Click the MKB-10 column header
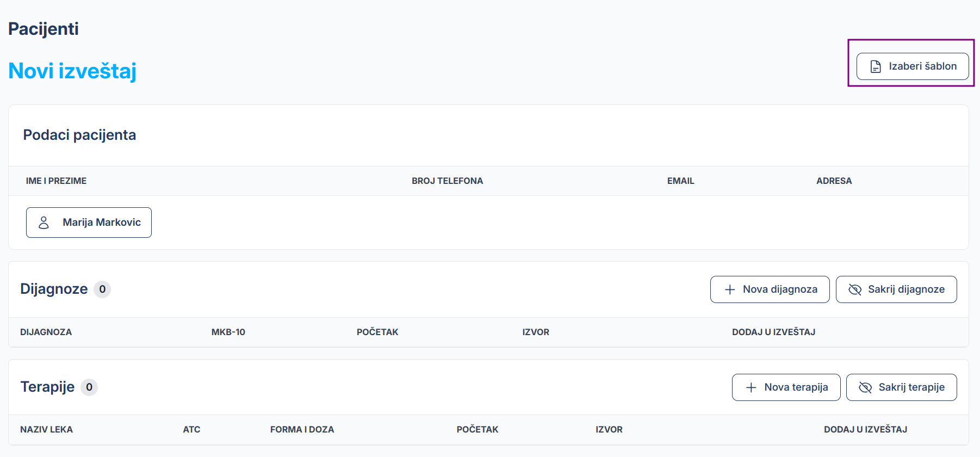 pos(228,332)
